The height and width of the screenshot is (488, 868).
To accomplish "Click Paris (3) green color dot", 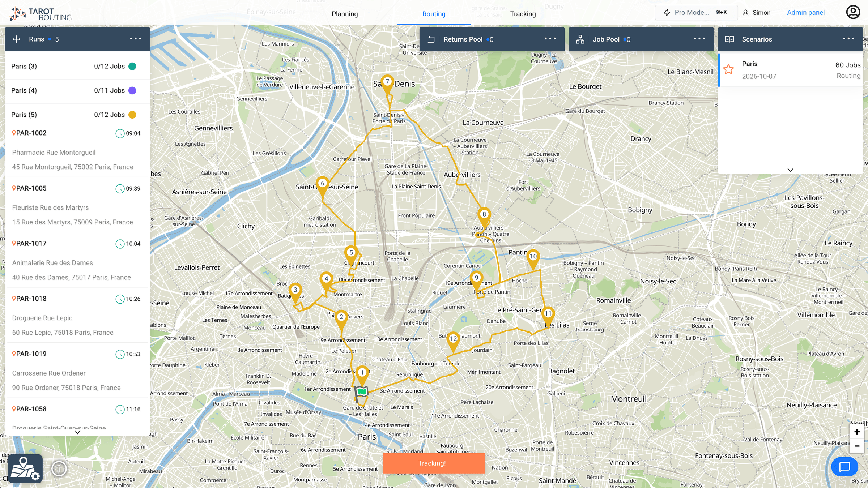I will 132,66.
